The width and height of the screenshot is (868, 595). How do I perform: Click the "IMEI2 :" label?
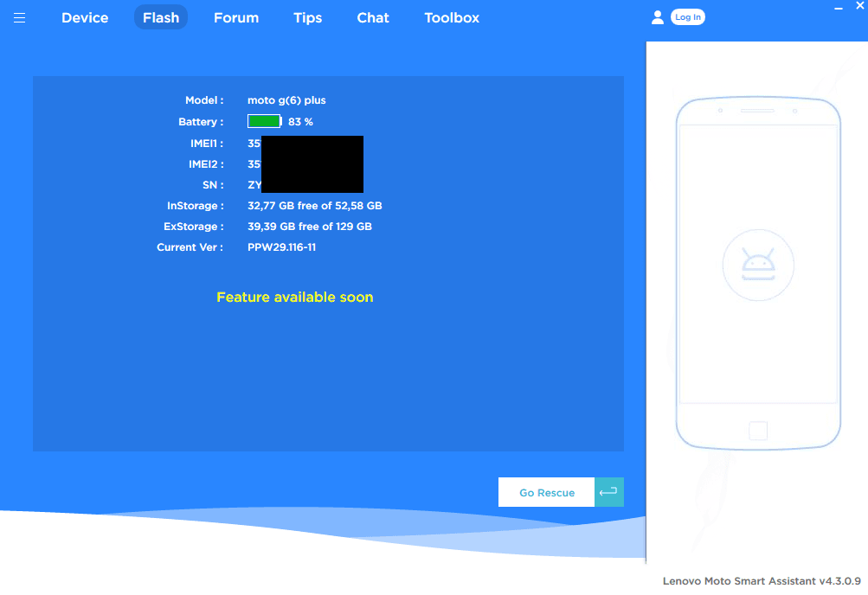click(206, 164)
